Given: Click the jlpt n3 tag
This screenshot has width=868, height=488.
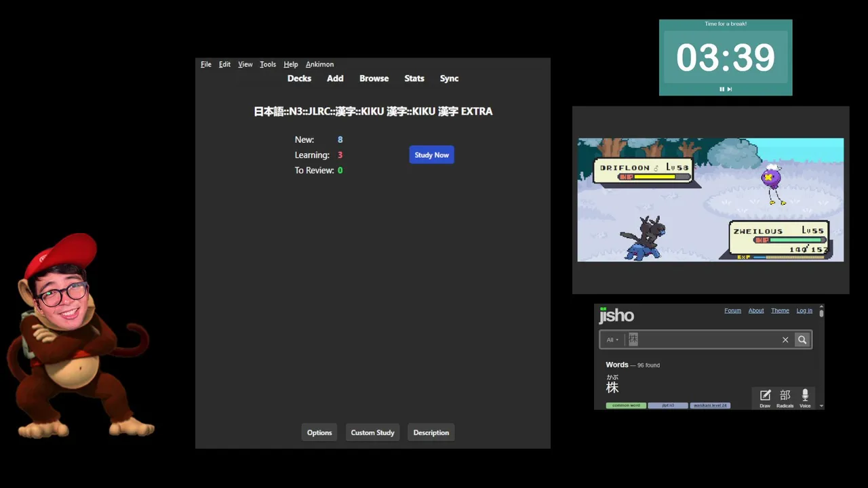Looking at the screenshot, I should 667,405.
